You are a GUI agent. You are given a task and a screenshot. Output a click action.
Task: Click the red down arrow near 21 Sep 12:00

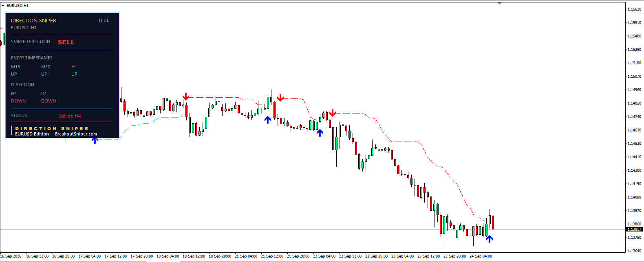click(280, 98)
